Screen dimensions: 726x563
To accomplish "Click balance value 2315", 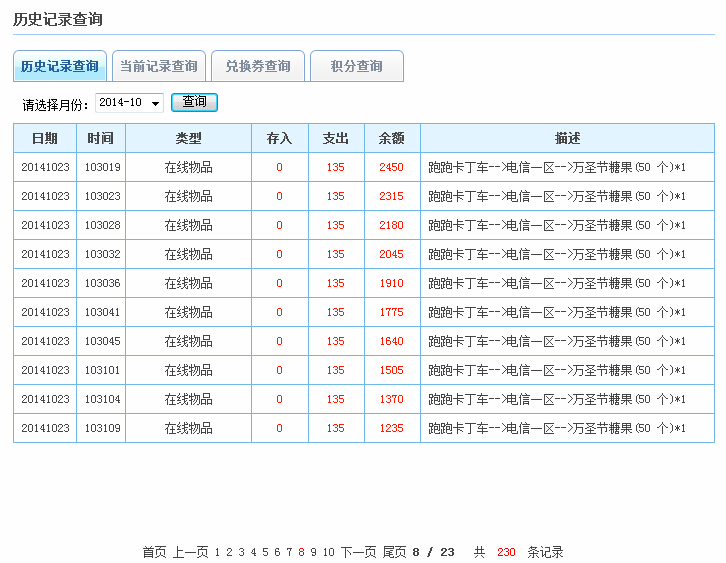I will (392, 196).
